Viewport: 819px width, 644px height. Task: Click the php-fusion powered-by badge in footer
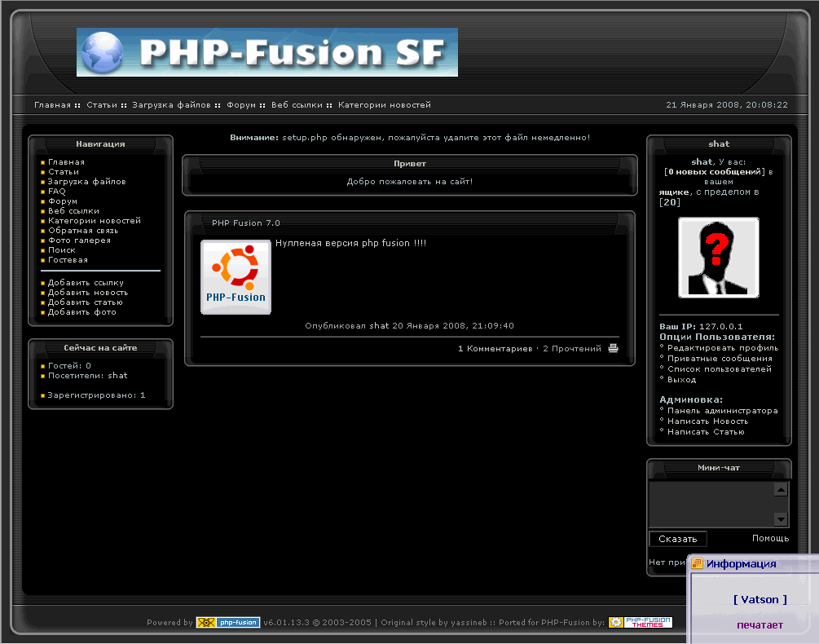coord(227,622)
